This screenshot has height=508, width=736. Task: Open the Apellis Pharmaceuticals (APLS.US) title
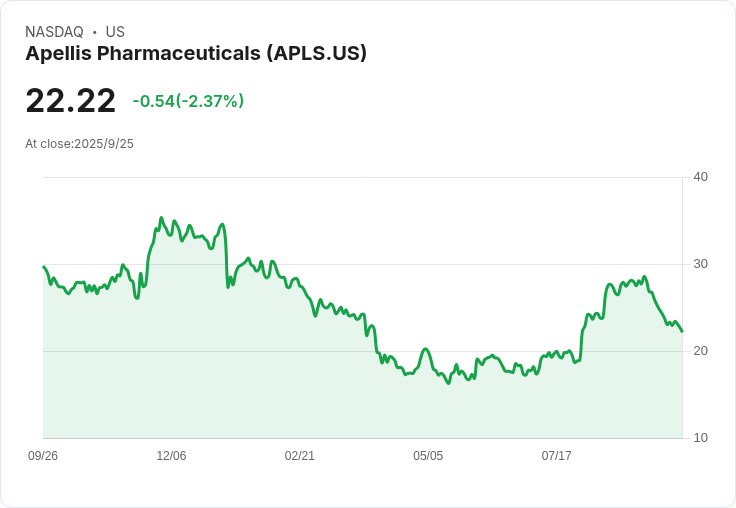pyautogui.click(x=196, y=53)
